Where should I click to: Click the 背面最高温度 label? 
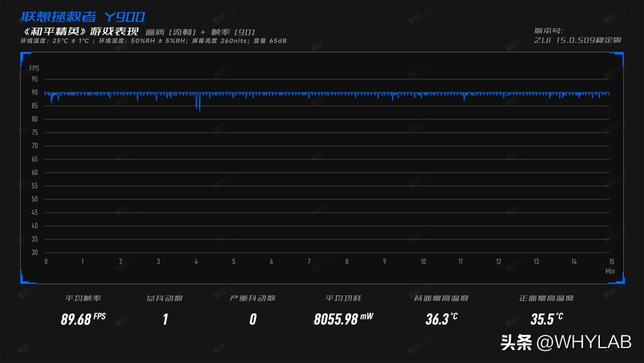coord(441,298)
